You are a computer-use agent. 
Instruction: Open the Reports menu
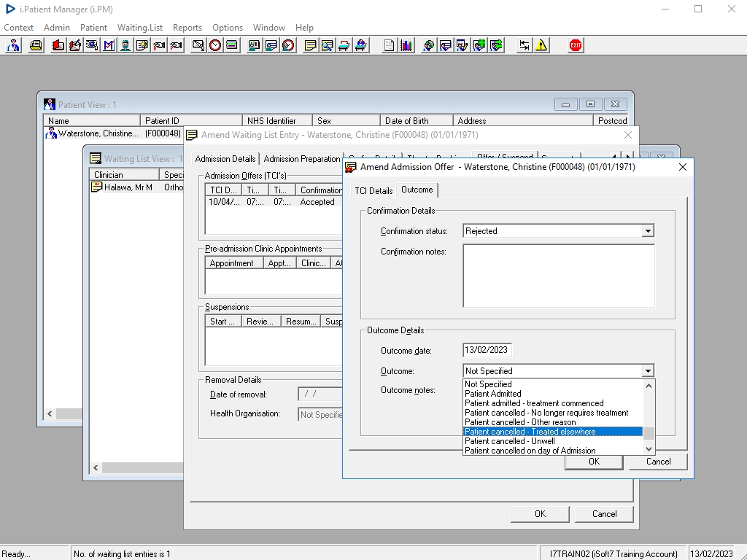tap(187, 28)
